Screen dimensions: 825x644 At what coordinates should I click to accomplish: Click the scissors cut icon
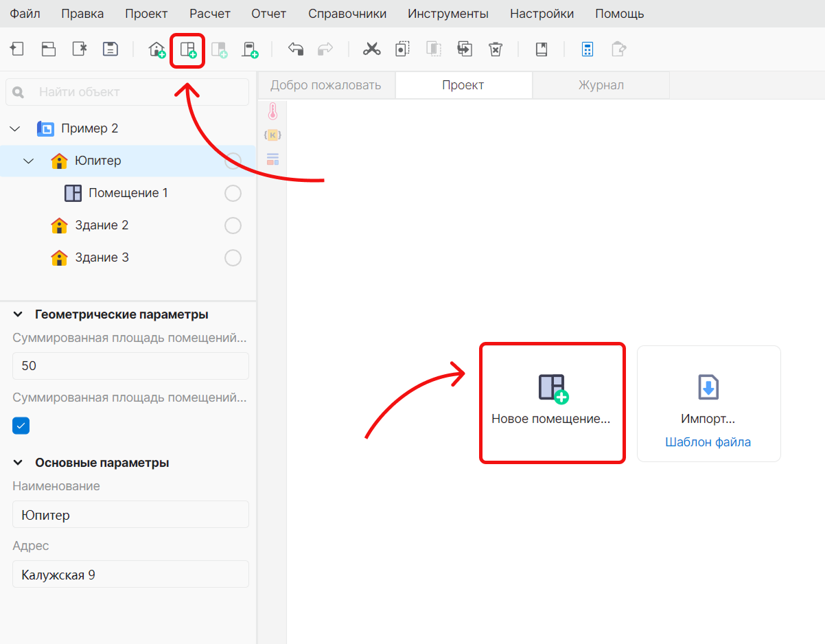pyautogui.click(x=371, y=49)
